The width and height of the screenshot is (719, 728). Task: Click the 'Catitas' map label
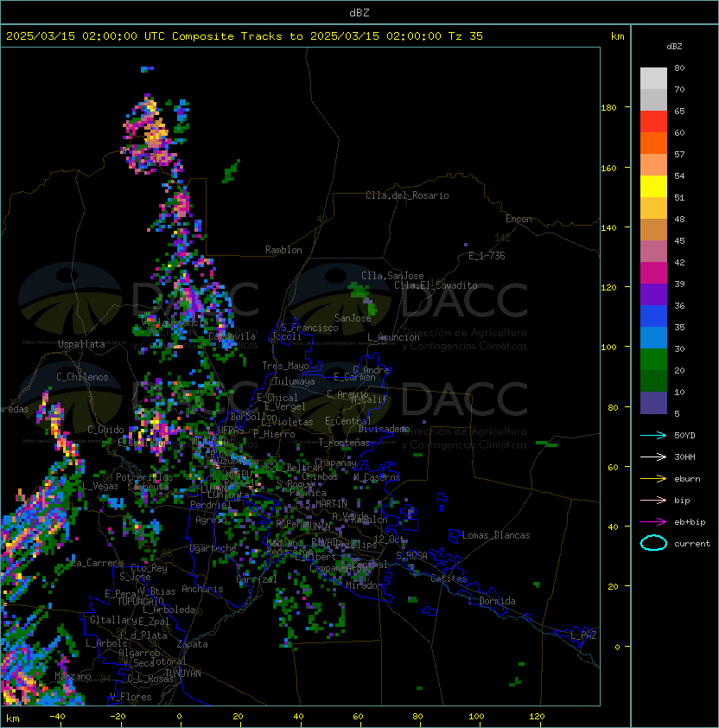(449, 578)
